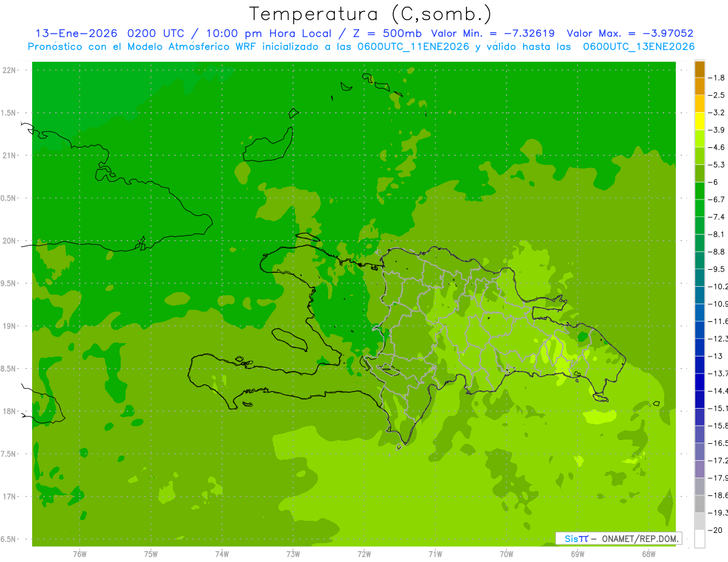The width and height of the screenshot is (728, 562).
Task: Click the '18N' latitude label
Action: tap(10, 411)
